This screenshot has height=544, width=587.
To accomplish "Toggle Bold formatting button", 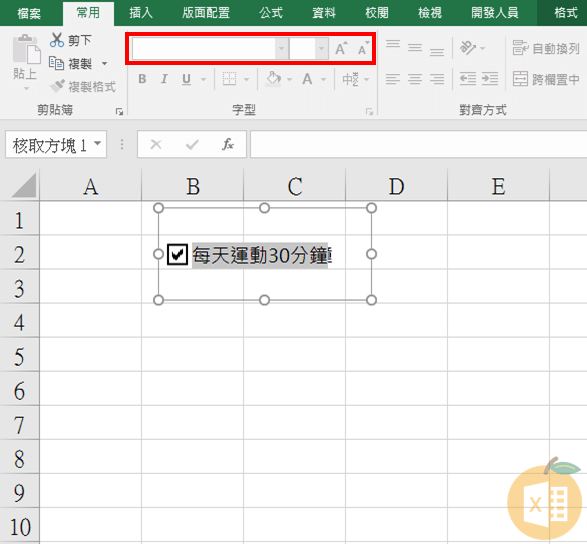I will click(x=142, y=79).
